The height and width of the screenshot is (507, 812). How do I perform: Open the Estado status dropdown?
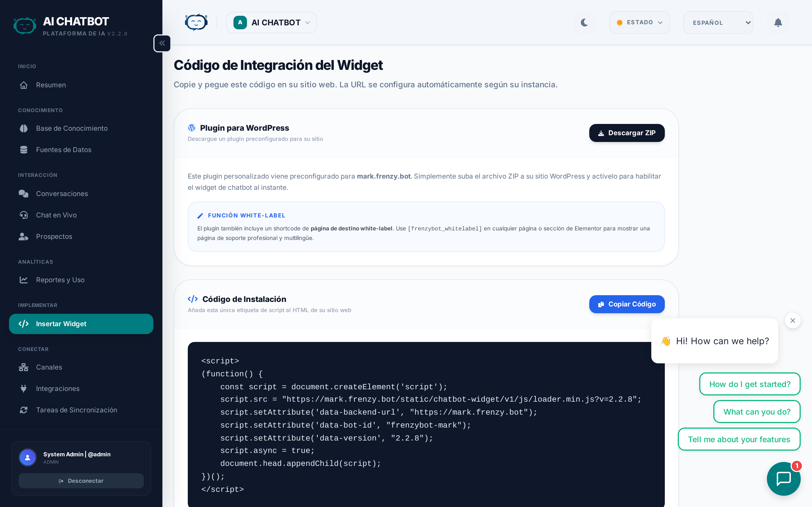click(x=639, y=23)
